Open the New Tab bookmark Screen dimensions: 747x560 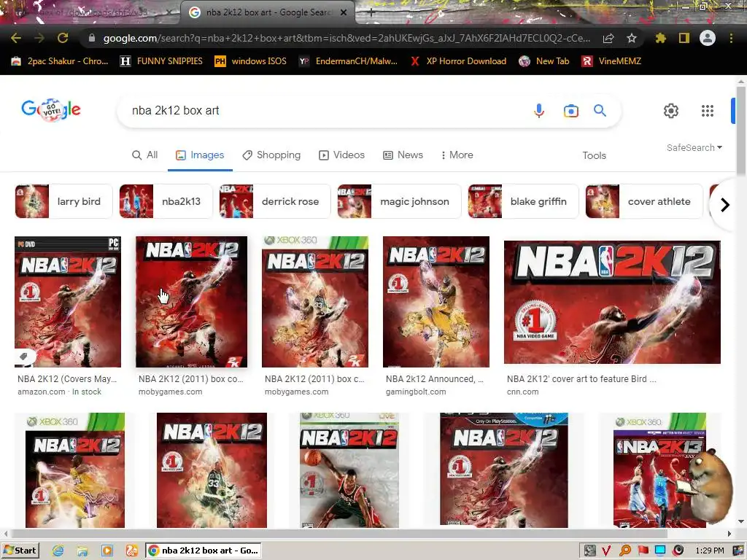point(544,61)
